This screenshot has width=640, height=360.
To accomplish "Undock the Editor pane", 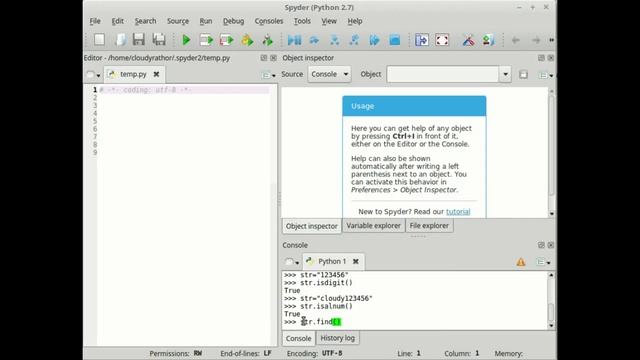I will (x=264, y=58).
